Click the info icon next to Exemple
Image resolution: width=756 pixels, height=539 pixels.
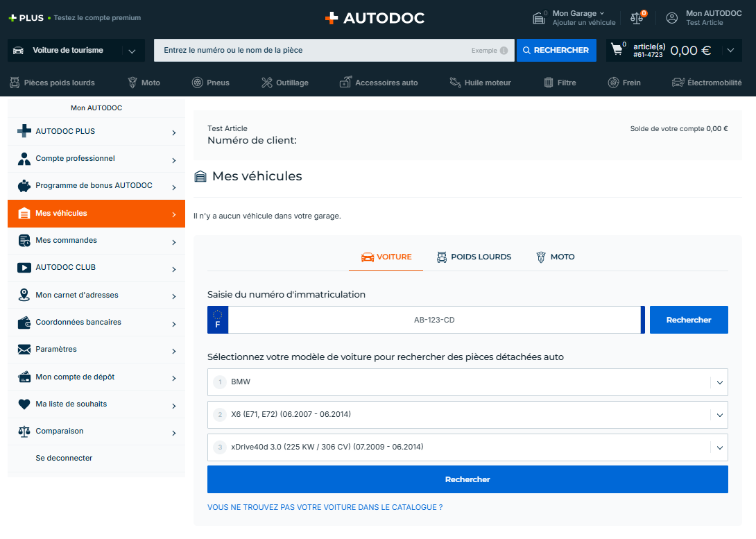coord(504,51)
